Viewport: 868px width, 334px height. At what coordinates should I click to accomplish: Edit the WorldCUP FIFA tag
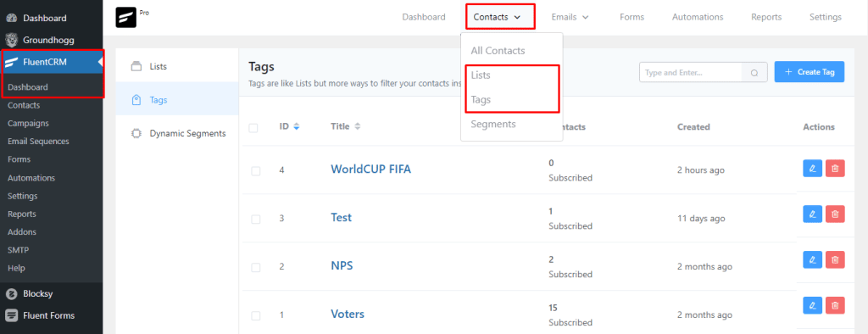[812, 169]
